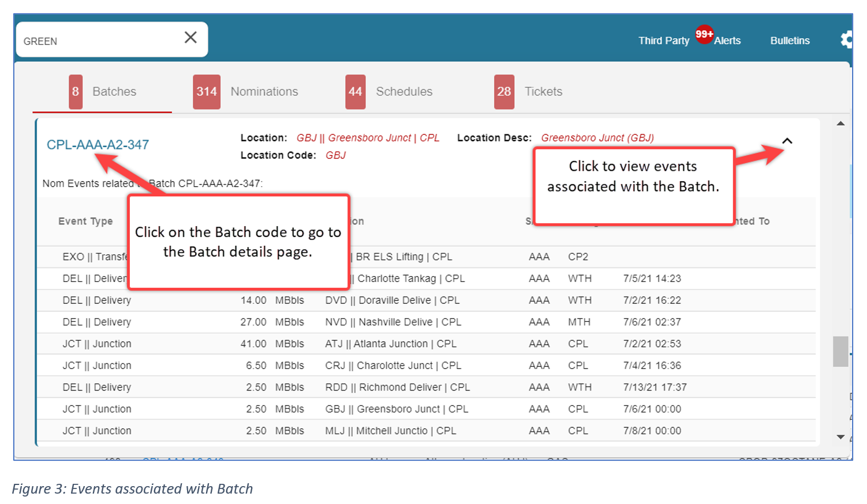Viewport: 867px width, 504px height.
Task: Select the Atlanta Junction event row
Action: tap(390, 344)
